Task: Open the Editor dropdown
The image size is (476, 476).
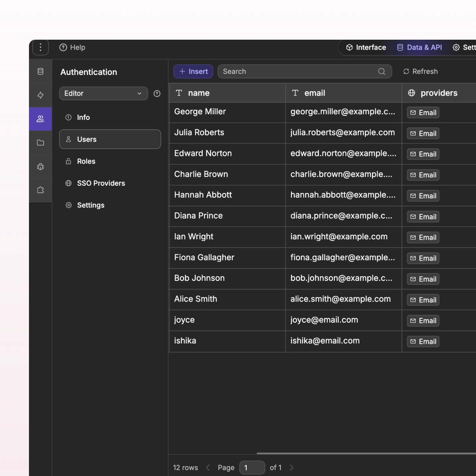Action: [x=103, y=93]
